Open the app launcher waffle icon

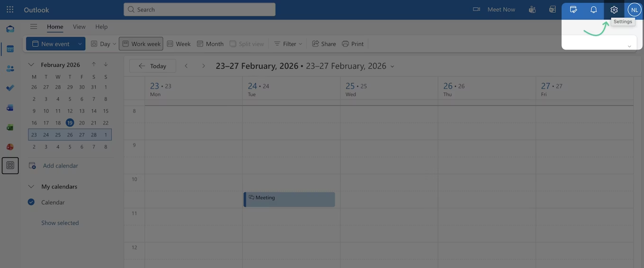click(x=10, y=9)
